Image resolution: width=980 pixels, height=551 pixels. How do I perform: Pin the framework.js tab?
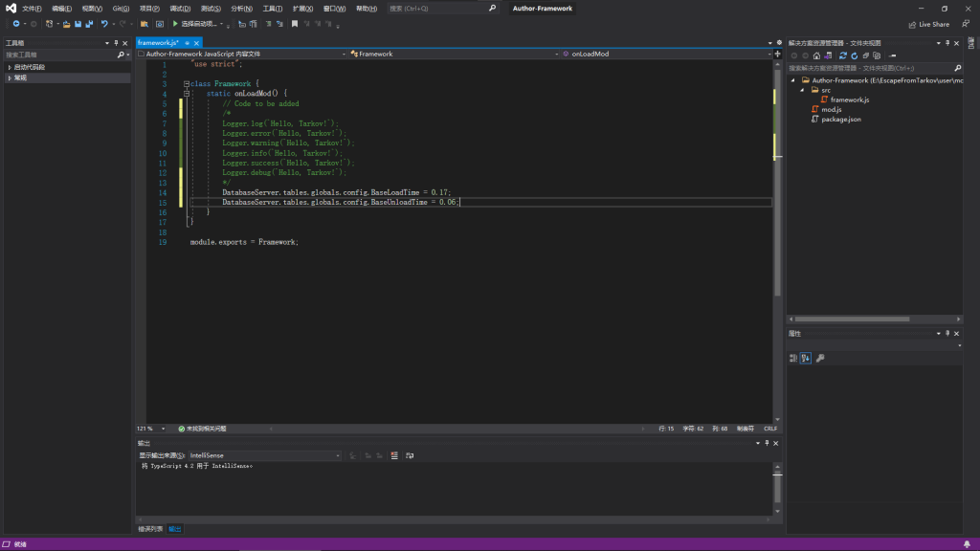(187, 43)
